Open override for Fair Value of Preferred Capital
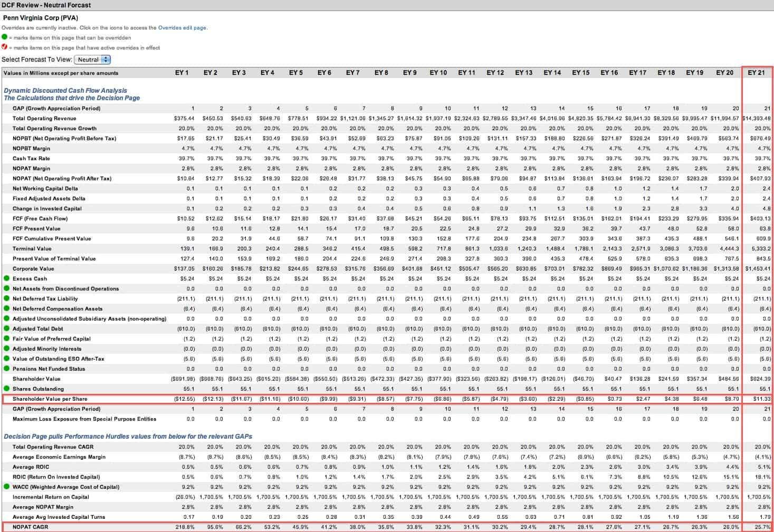Image resolution: width=774 pixels, height=532 pixels. 6,338
